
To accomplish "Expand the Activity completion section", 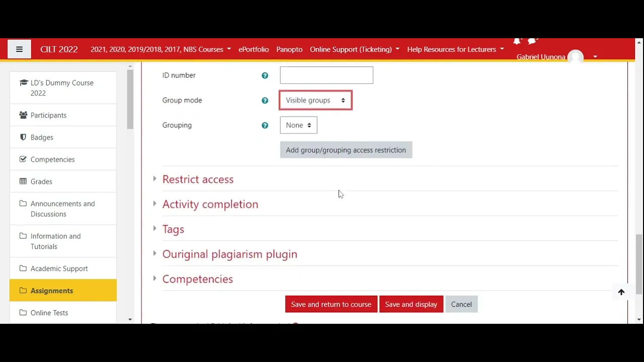I will [210, 204].
